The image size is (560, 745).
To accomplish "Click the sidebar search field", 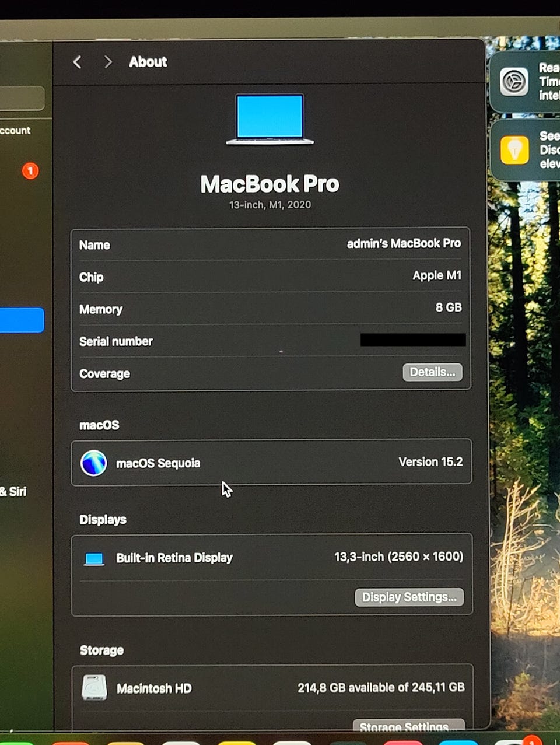I will click(x=22, y=99).
